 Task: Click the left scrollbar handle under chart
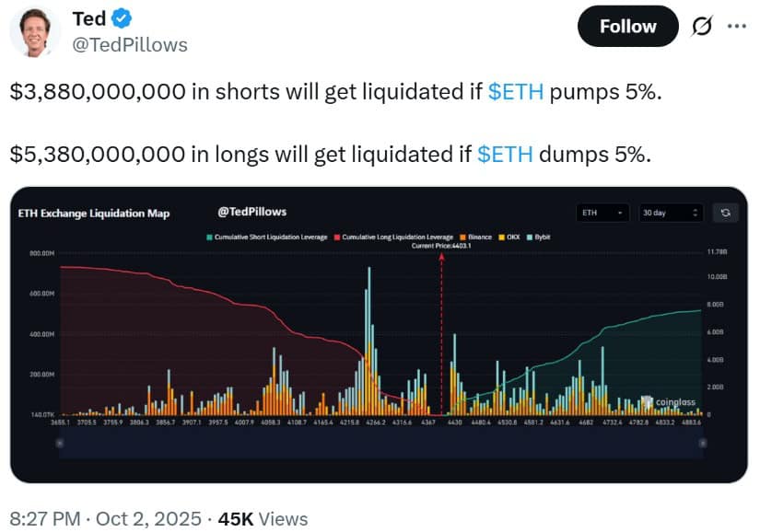pos(60,443)
